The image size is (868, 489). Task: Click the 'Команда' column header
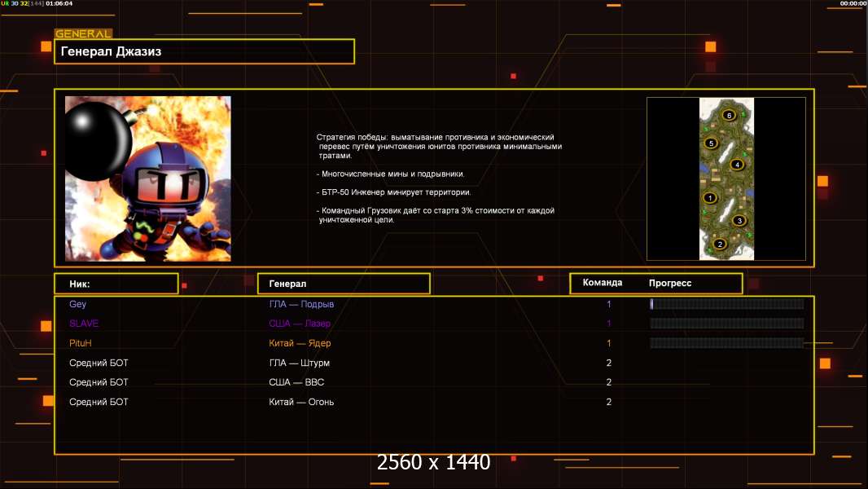603,283
